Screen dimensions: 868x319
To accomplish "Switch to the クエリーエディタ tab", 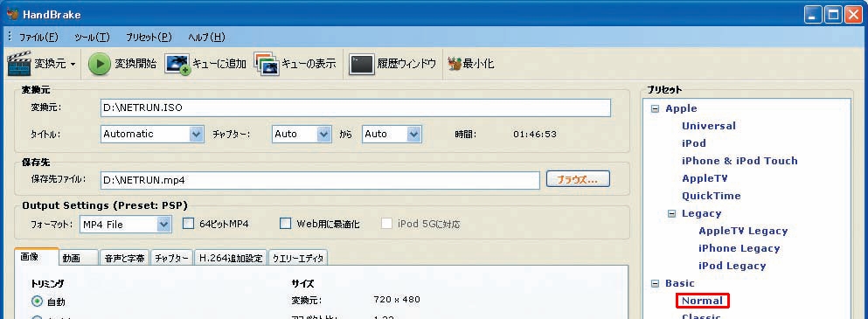I will [x=298, y=258].
